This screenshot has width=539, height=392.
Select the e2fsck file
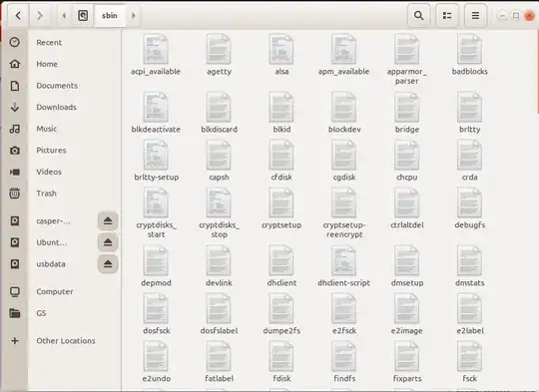[344, 314]
